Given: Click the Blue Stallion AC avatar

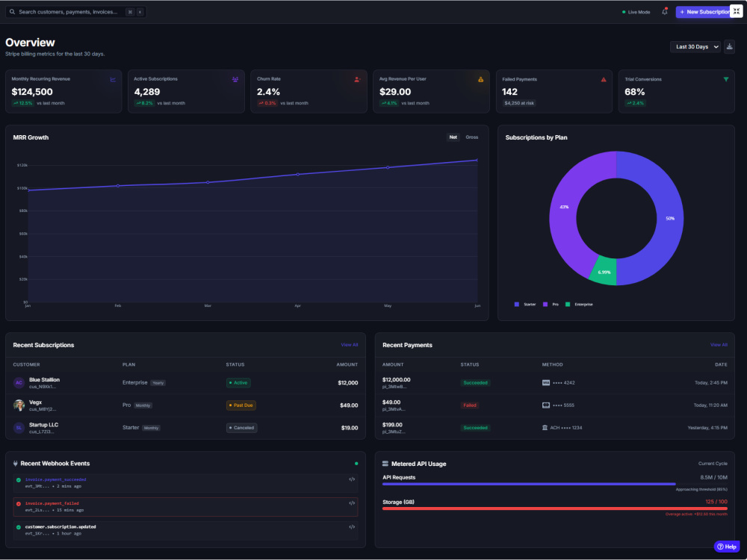Looking at the screenshot, I should pos(19,383).
